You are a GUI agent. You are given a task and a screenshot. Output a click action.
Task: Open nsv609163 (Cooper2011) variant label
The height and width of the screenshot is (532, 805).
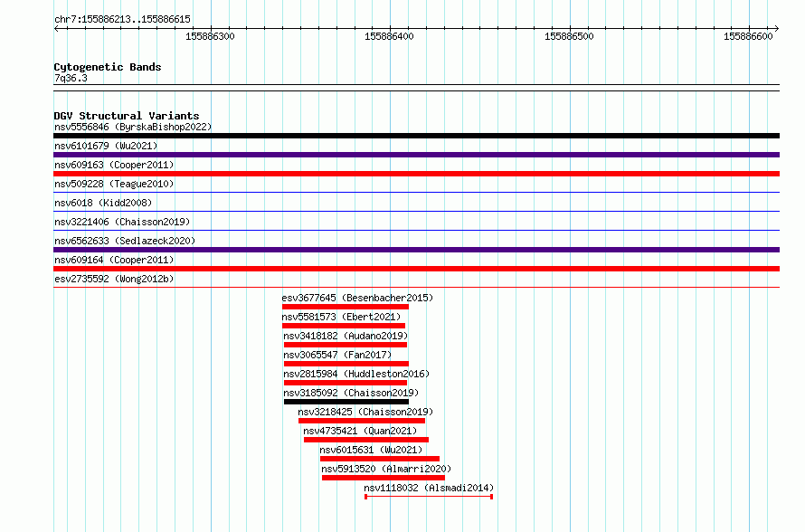click(114, 165)
